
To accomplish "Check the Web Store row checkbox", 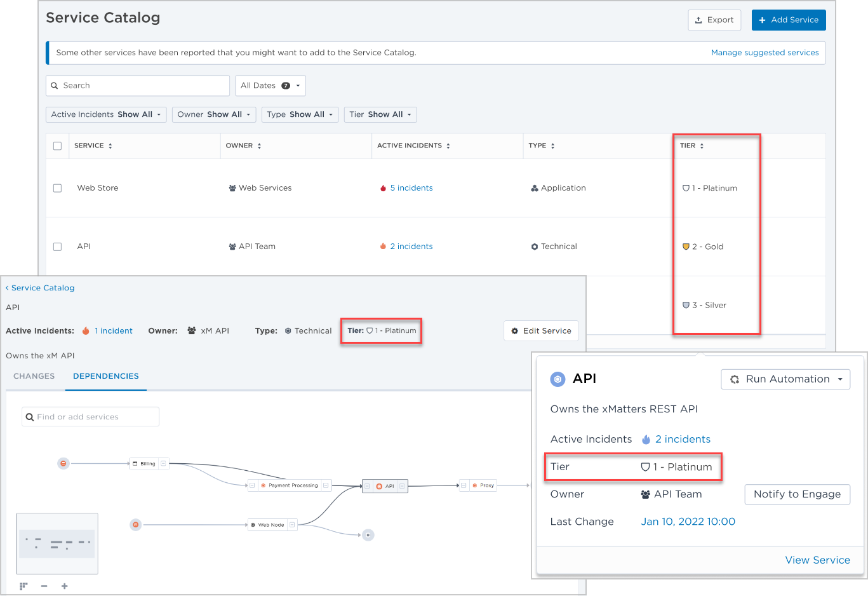I will pos(58,188).
